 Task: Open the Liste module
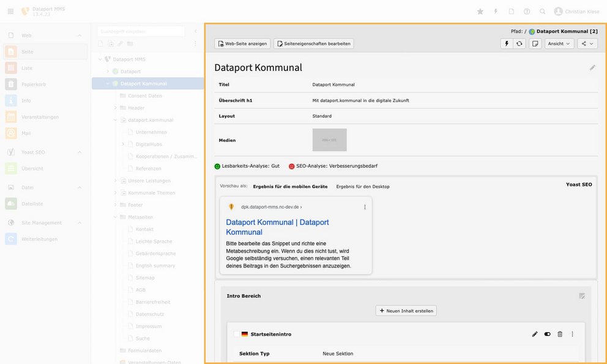point(27,68)
